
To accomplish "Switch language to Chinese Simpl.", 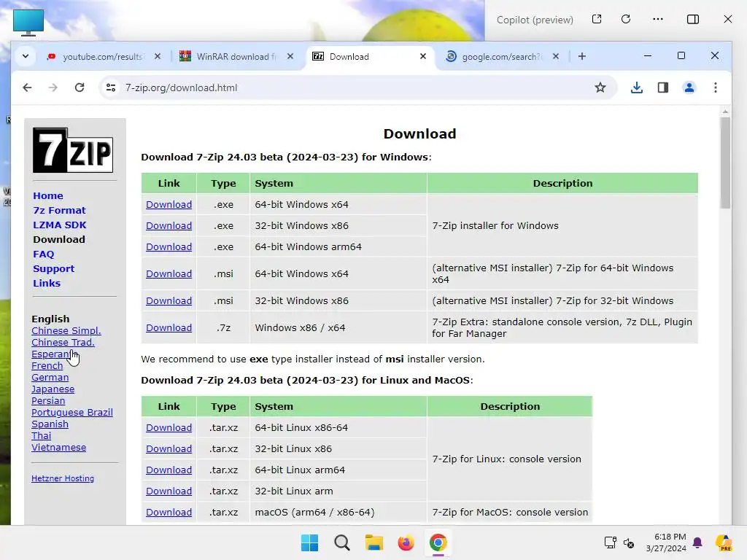I will [x=66, y=330].
